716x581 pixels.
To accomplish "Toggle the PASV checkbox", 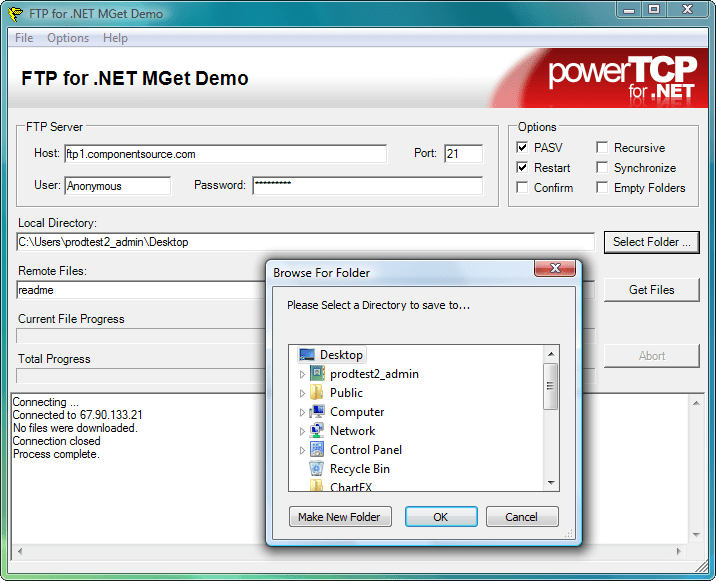I will (x=522, y=148).
